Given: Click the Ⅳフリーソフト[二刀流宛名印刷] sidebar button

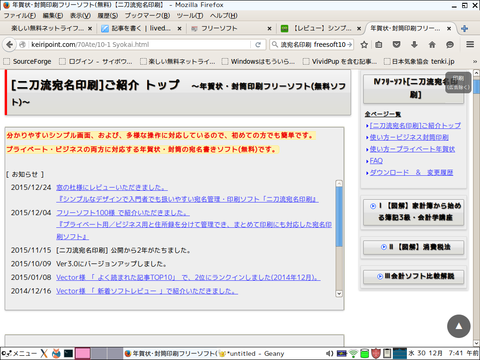Looking at the screenshot, I should click(413, 88).
